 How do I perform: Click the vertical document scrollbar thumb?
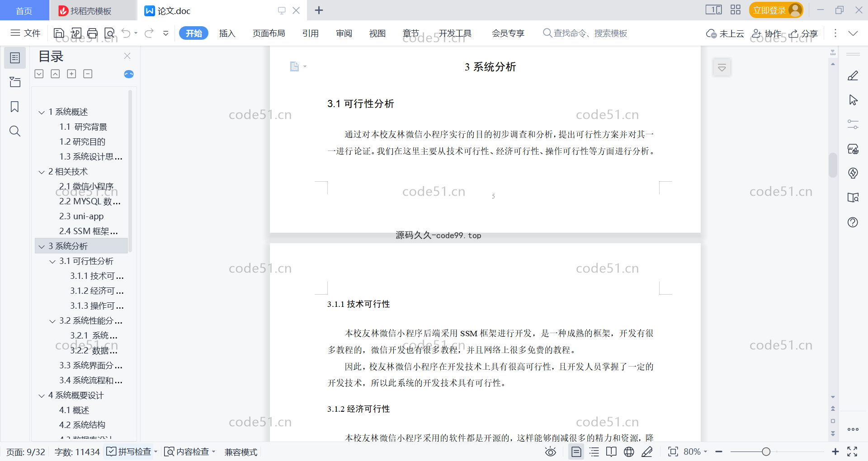coord(833,165)
